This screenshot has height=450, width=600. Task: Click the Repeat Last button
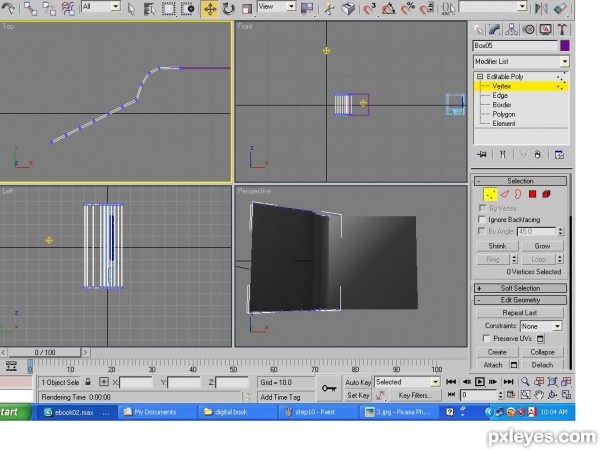520,313
